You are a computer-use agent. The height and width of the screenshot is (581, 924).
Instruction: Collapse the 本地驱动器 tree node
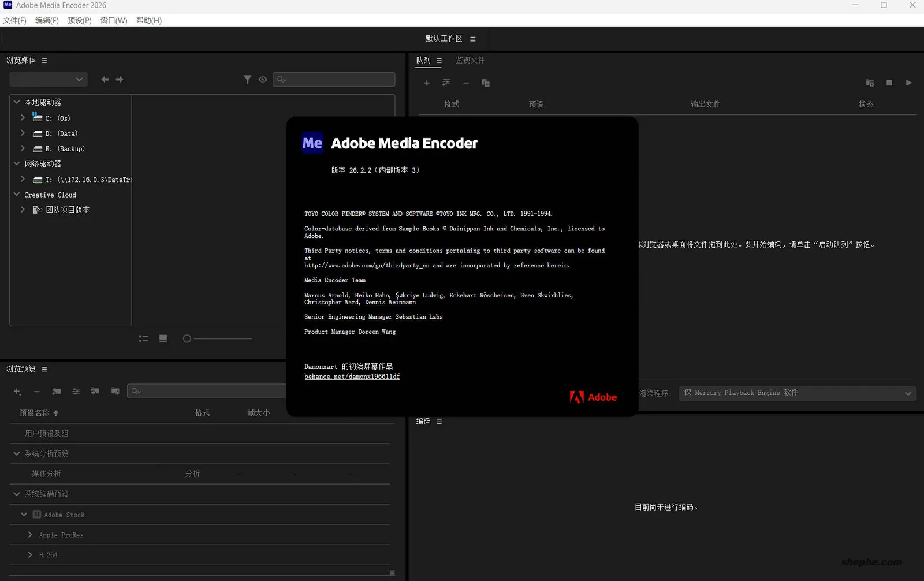pyautogui.click(x=17, y=102)
